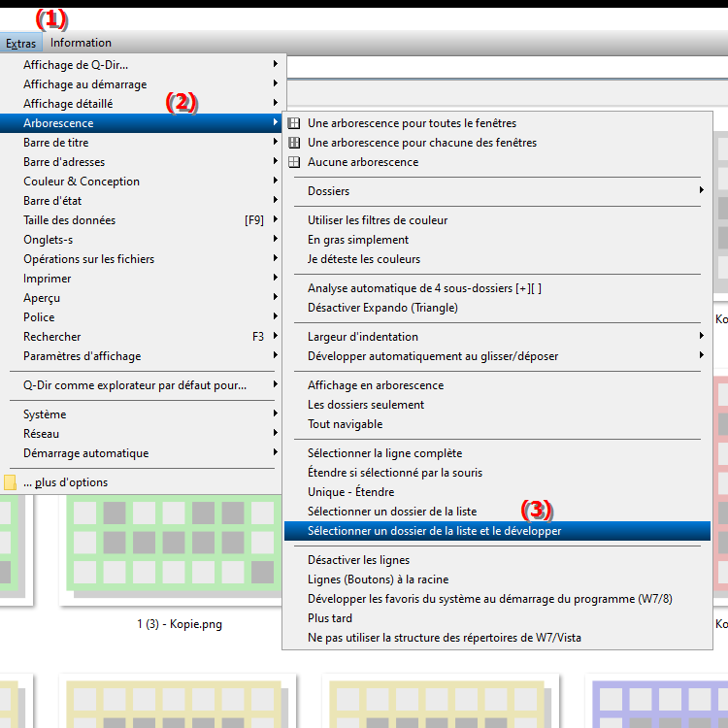This screenshot has width=728, height=728.
Task: Toggle Désactiver les lignes
Action: [497, 560]
